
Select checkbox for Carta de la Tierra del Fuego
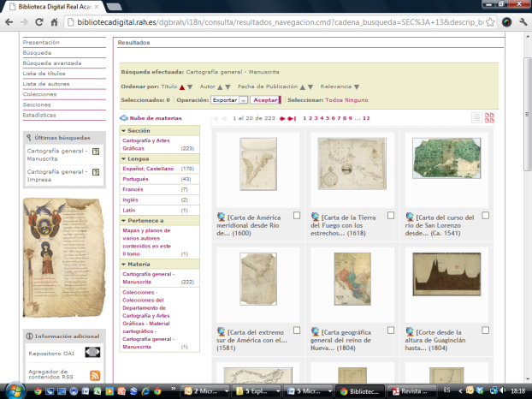click(391, 216)
